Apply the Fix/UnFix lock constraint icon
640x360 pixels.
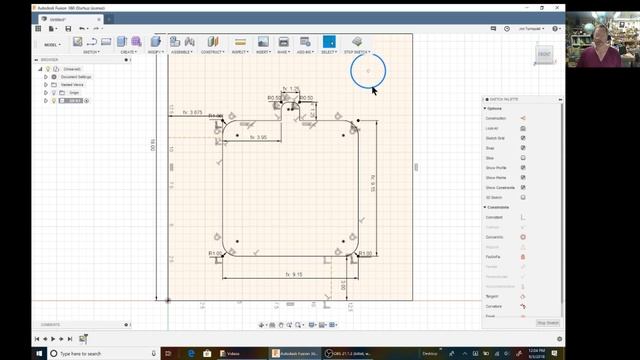pyautogui.click(x=523, y=257)
